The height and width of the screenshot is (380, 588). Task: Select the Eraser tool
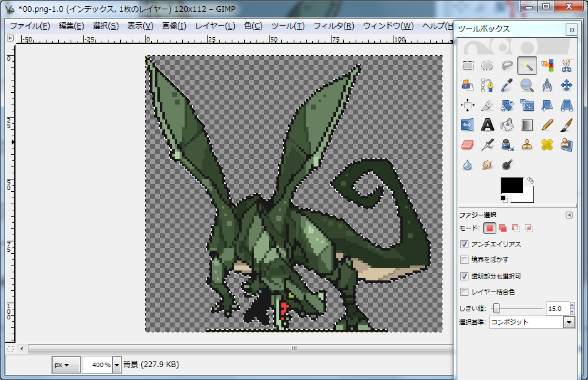pyautogui.click(x=468, y=144)
